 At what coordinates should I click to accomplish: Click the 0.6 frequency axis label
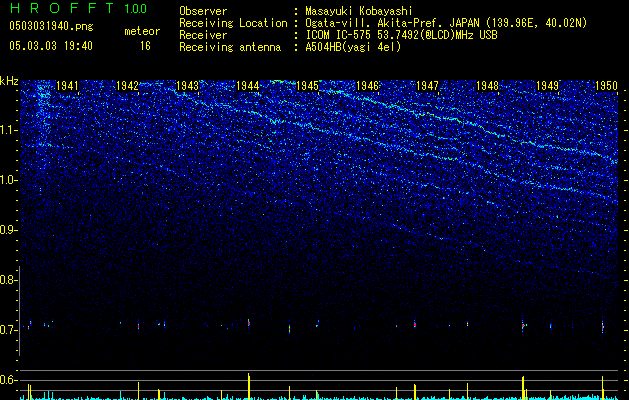[8, 380]
